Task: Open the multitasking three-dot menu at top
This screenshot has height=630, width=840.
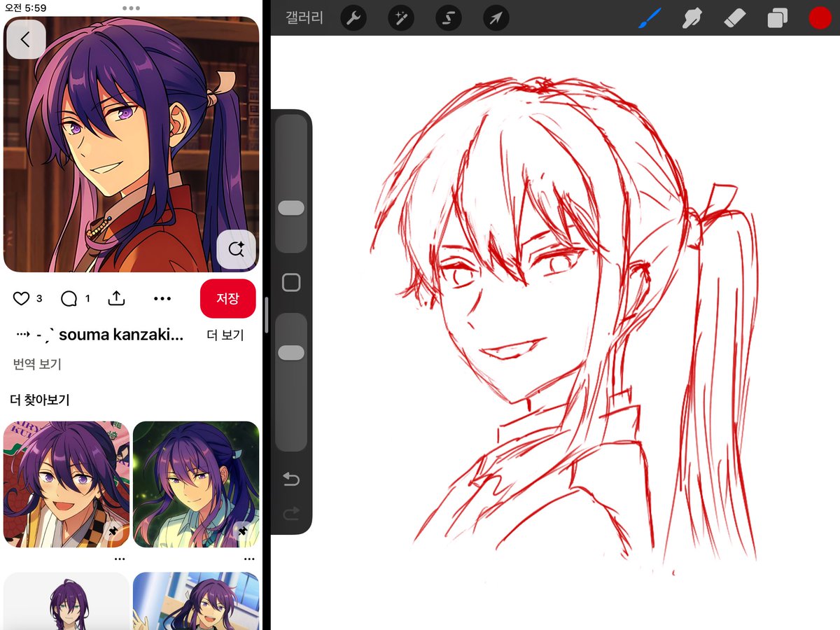Action: pyautogui.click(x=131, y=8)
